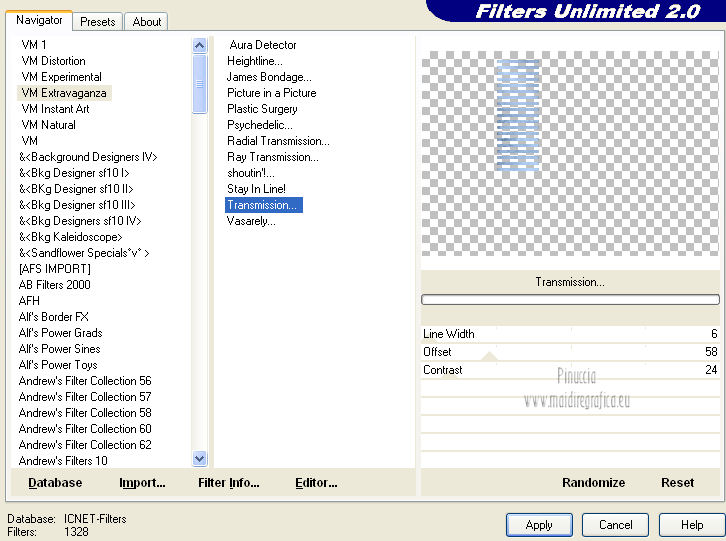726x541 pixels.
Task: Click the category list scroll up arrow
Action: [x=200, y=45]
